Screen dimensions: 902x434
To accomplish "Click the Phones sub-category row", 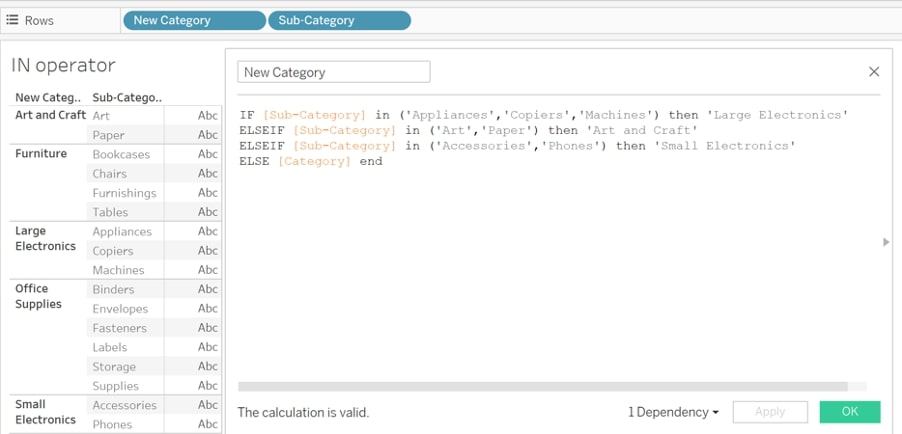I will [125, 424].
